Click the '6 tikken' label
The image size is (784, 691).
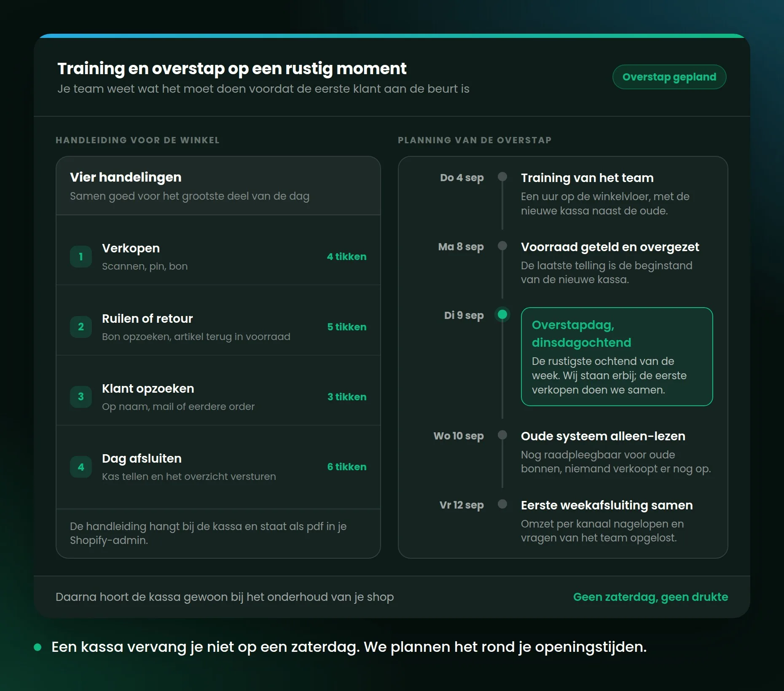(x=346, y=467)
